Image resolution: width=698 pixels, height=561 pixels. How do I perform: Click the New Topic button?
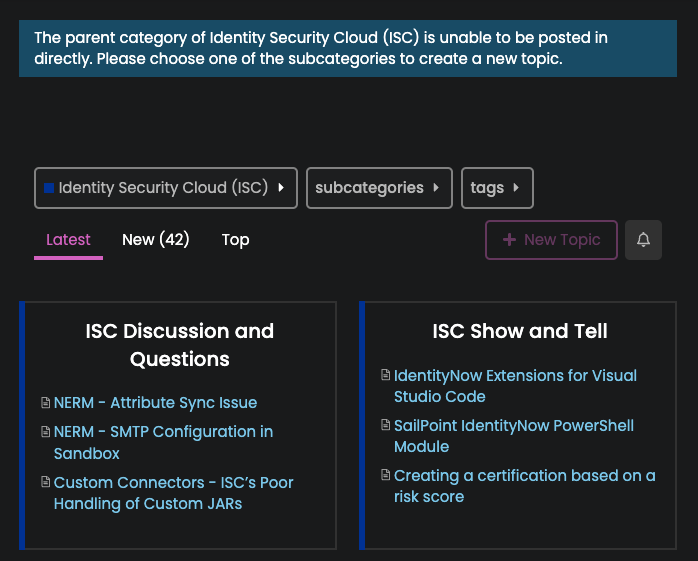point(551,240)
